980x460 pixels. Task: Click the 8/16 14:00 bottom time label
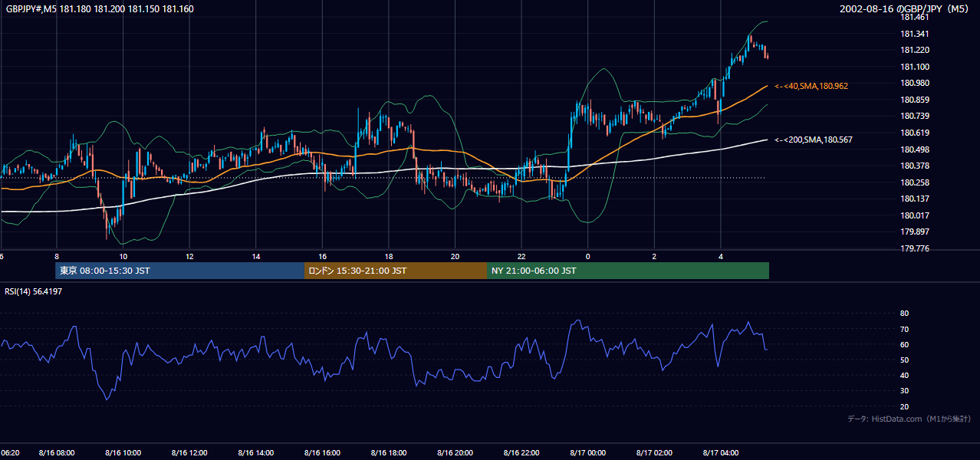coord(256,453)
